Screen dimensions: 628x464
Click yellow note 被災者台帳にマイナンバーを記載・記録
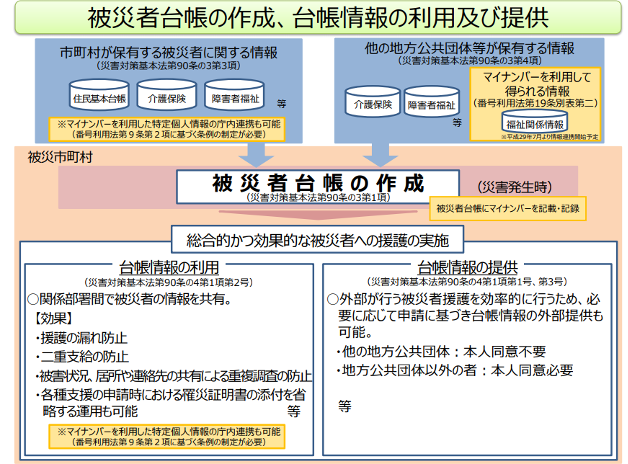[508, 209]
